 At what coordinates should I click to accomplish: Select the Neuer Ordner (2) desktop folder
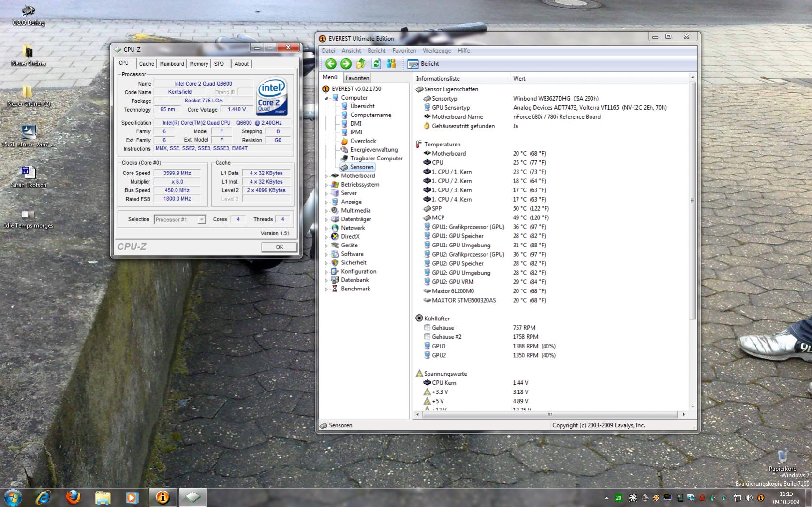(29, 96)
